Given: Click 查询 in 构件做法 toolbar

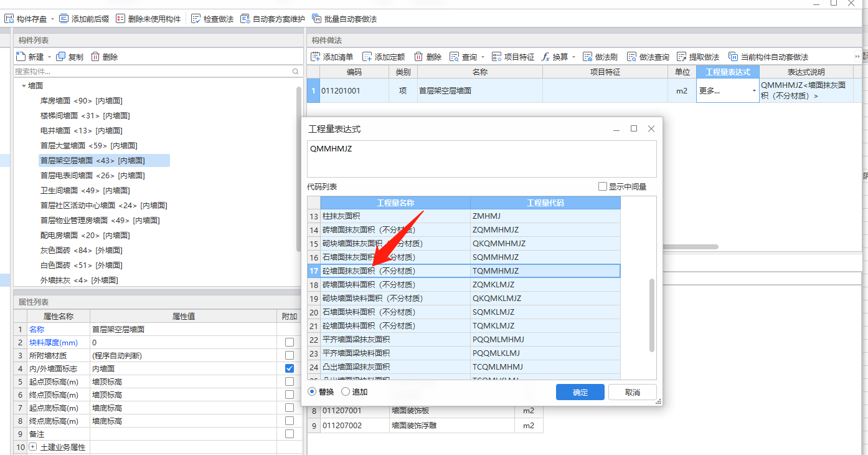Looking at the screenshot, I should [463, 57].
